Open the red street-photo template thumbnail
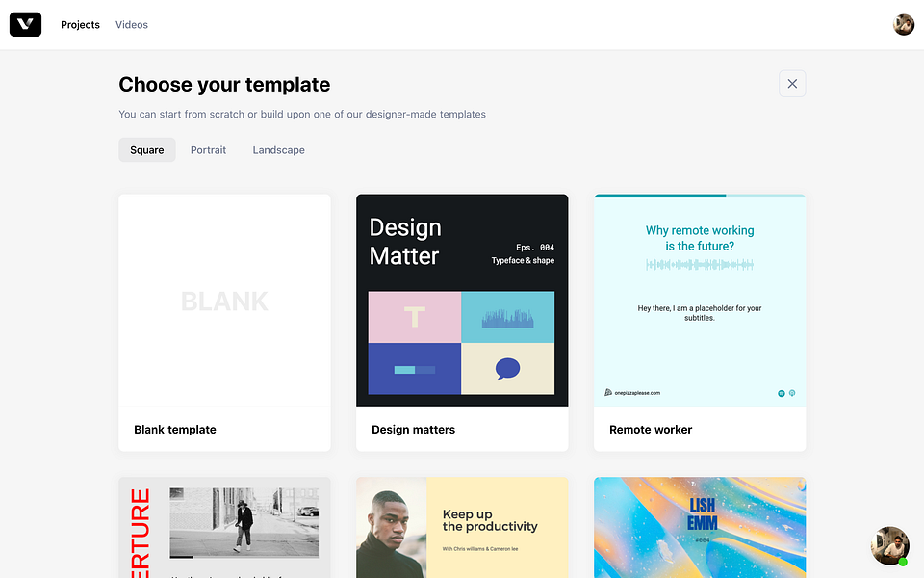924x578 pixels. coord(224,528)
